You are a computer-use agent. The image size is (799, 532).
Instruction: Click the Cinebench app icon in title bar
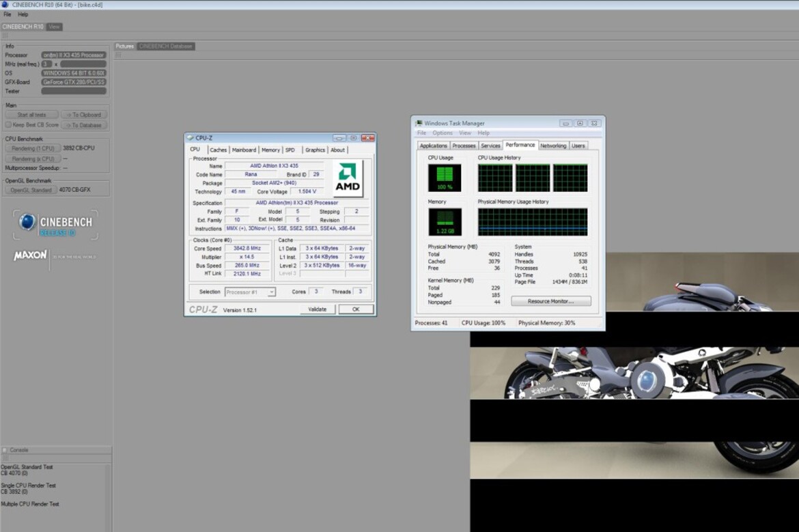(x=5, y=5)
